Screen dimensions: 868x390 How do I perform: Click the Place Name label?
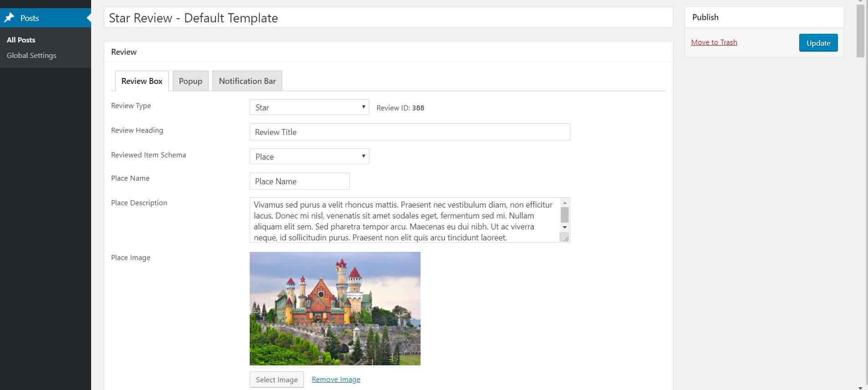(x=130, y=178)
